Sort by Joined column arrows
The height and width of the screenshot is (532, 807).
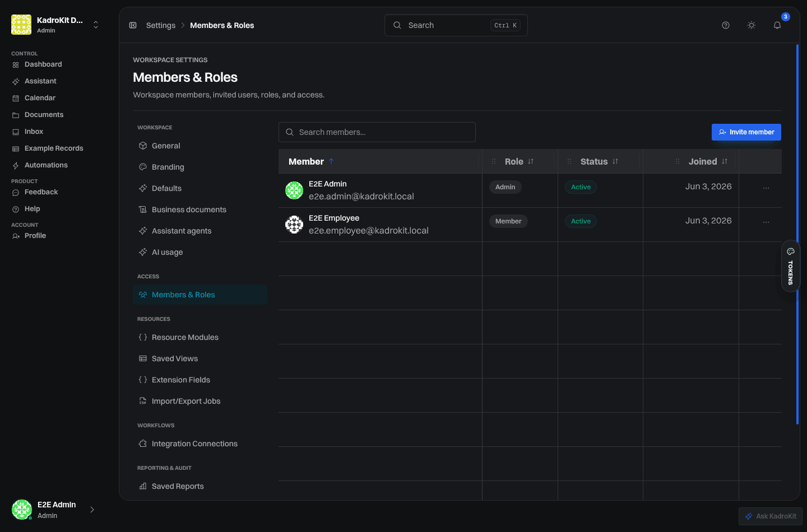click(x=725, y=161)
